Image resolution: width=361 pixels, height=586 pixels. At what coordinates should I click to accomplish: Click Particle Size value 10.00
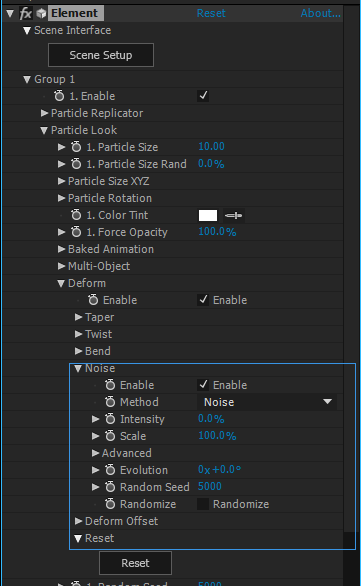[x=211, y=146]
